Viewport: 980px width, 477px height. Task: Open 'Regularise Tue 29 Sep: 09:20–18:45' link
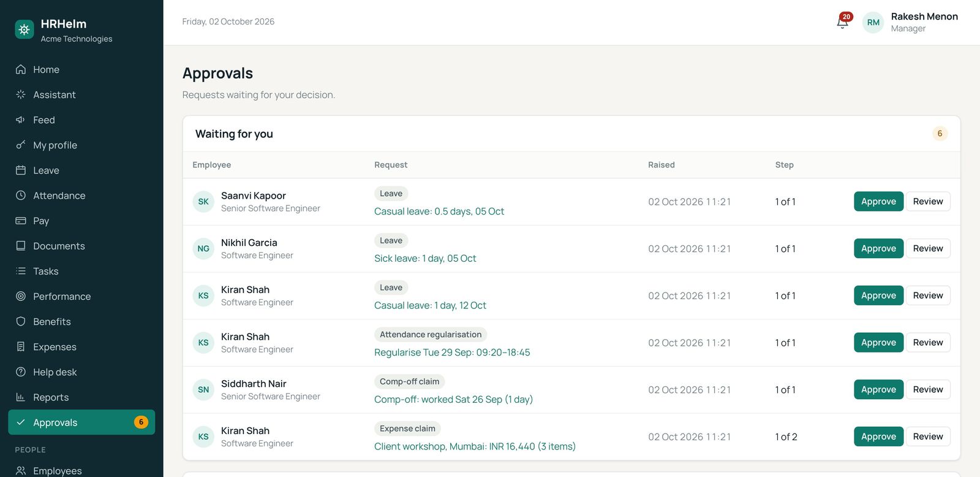[452, 353]
